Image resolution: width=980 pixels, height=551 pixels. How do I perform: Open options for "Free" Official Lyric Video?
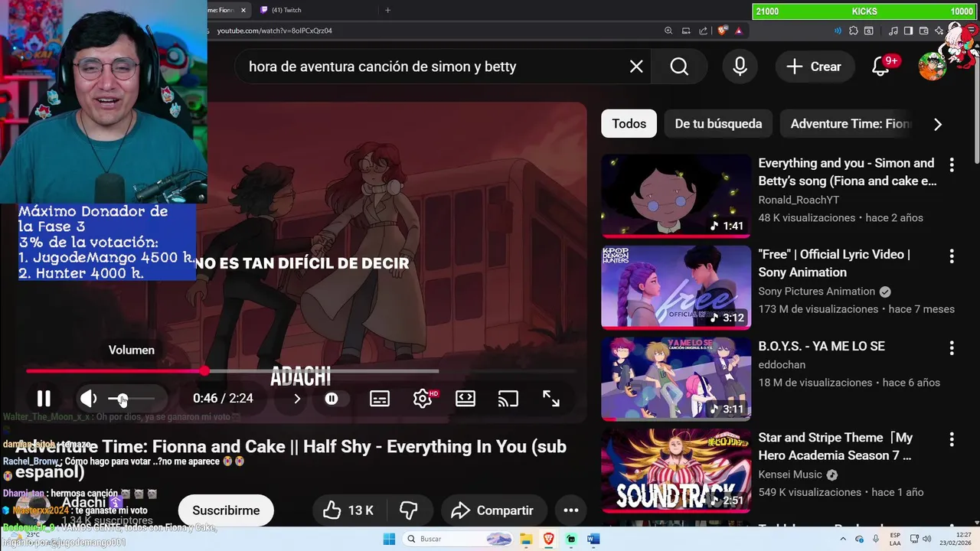[952, 256]
